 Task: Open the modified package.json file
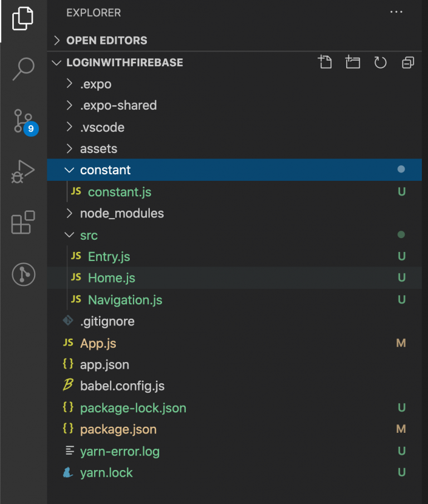click(118, 429)
